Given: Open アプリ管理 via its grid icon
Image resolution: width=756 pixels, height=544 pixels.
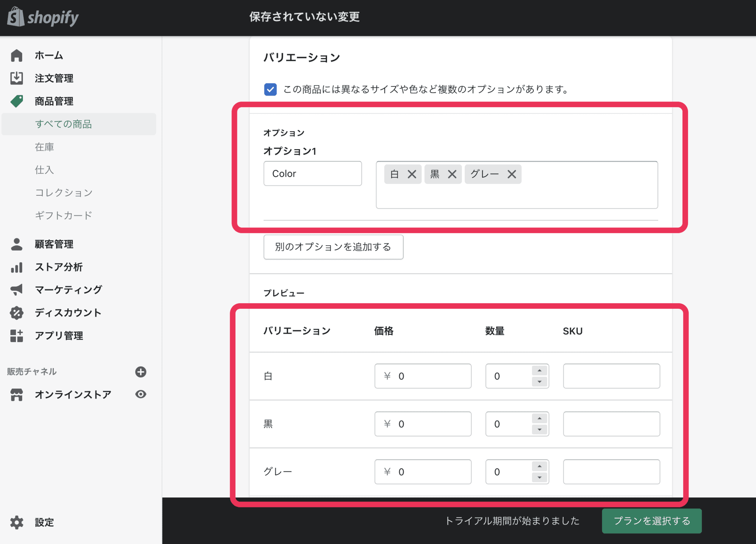Looking at the screenshot, I should click(x=16, y=336).
